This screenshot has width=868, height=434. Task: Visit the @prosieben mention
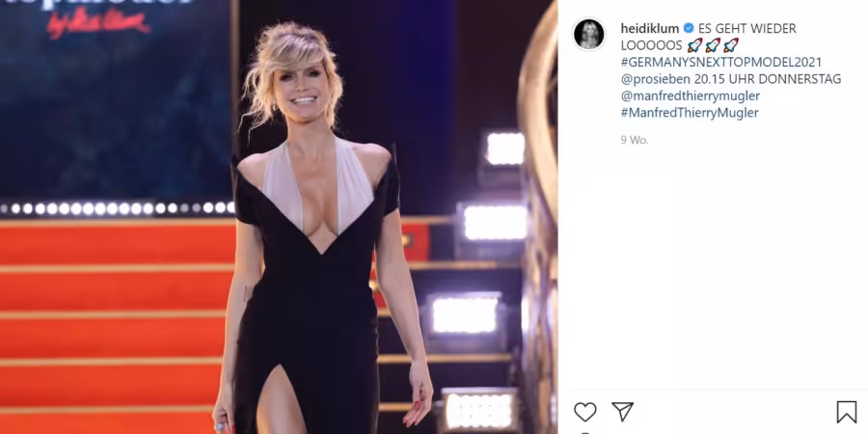[656, 79]
